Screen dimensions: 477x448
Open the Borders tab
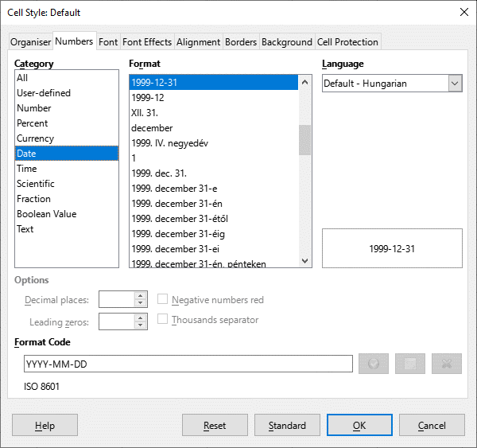[x=241, y=42]
